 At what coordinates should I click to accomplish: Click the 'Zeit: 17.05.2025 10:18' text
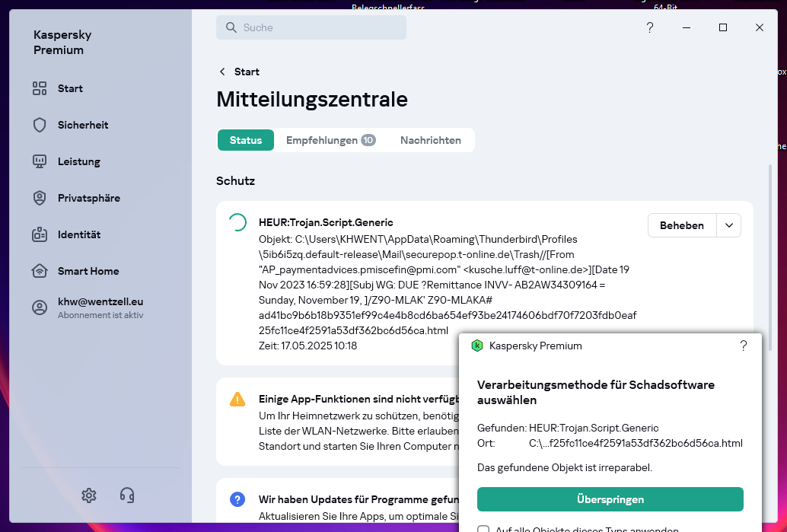pos(307,346)
